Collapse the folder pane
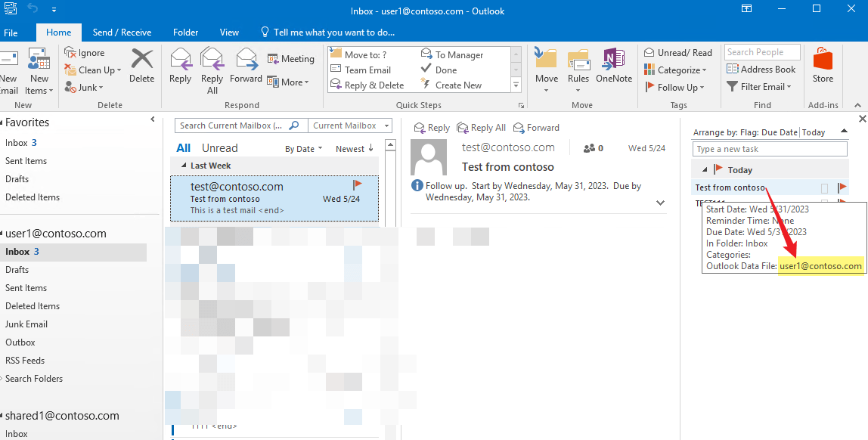The height and width of the screenshot is (440, 868). (153, 119)
